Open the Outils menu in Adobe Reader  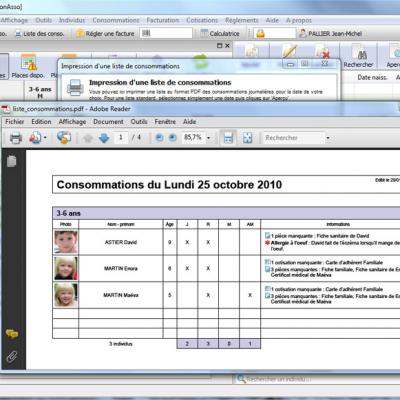[139, 122]
